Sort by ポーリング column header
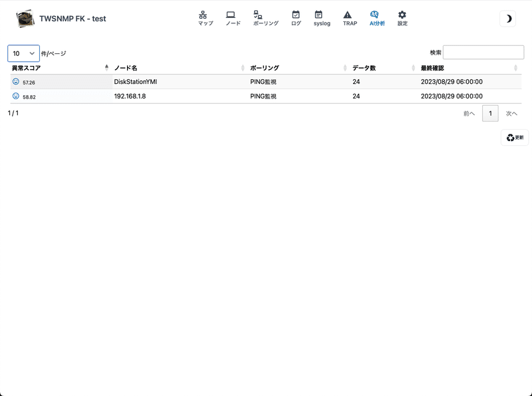This screenshot has height=396, width=532. tap(298, 68)
